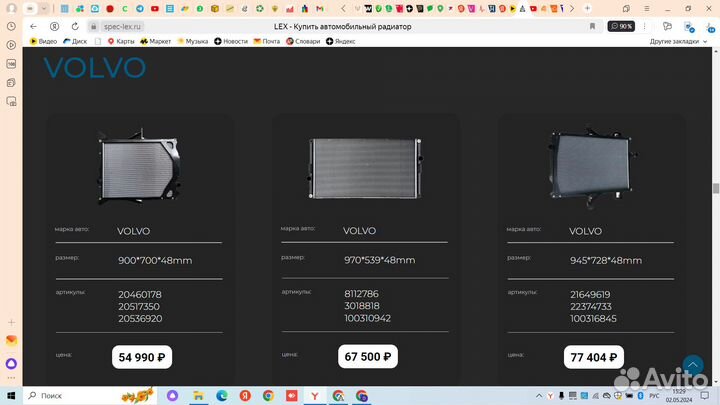Reload the spec-lex.ru page
Screen dimensions: 720x405
(75, 27)
